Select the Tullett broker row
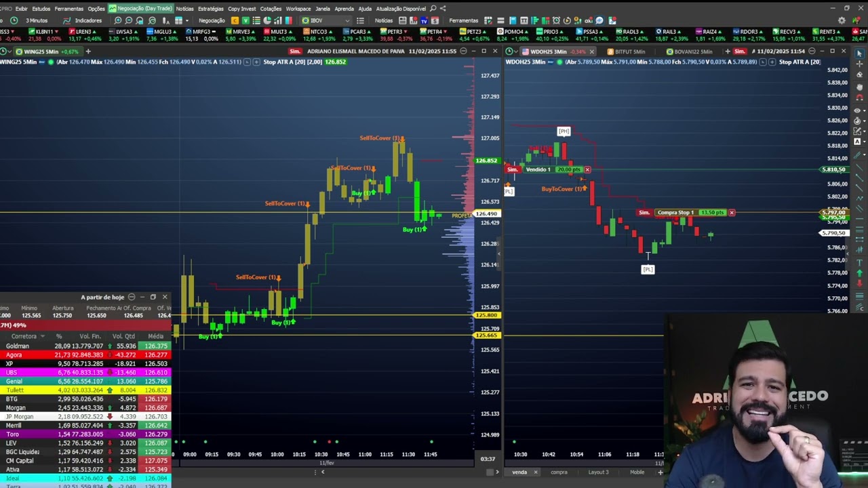 (x=85, y=390)
